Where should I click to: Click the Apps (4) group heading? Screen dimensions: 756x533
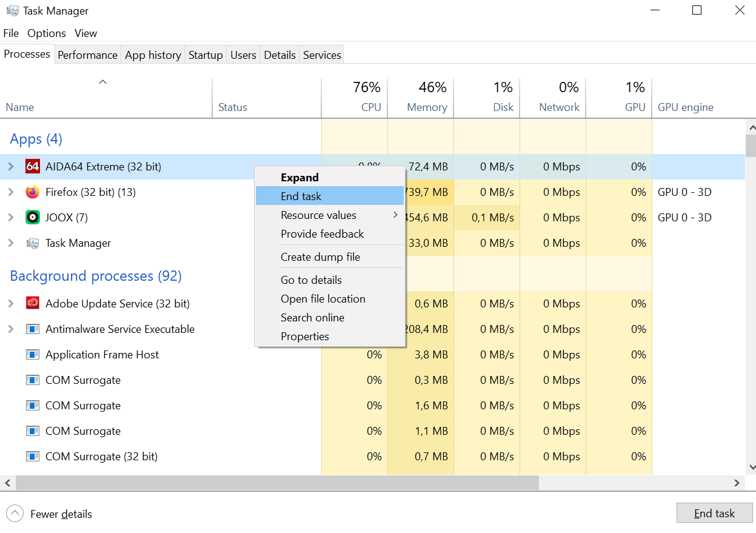[36, 139]
